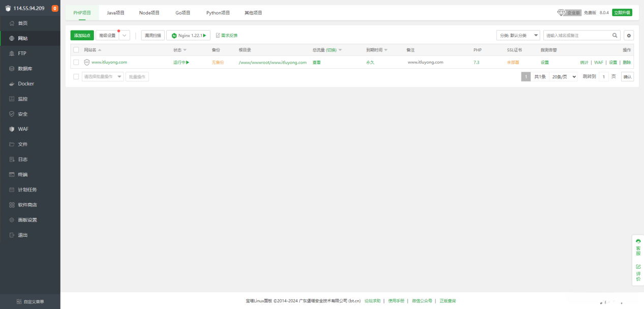This screenshot has width=644, height=309.
Task: Click the orange notification badge 0
Action: click(x=55, y=8)
